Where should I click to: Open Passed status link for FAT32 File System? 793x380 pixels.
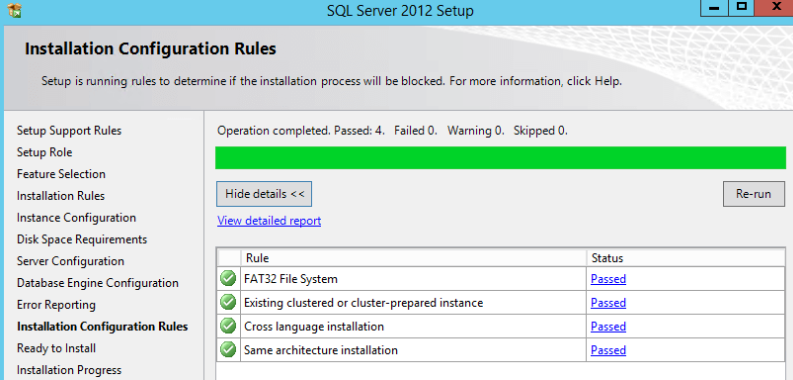pos(608,279)
